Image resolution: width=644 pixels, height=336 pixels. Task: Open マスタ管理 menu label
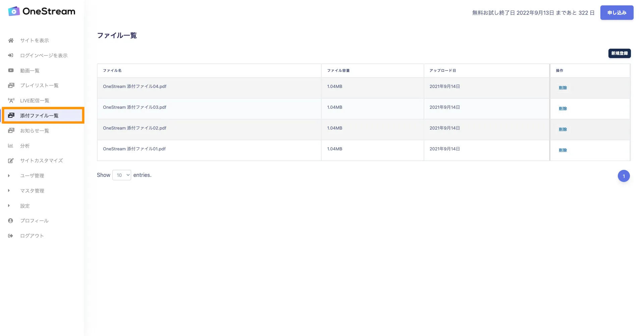tap(32, 191)
